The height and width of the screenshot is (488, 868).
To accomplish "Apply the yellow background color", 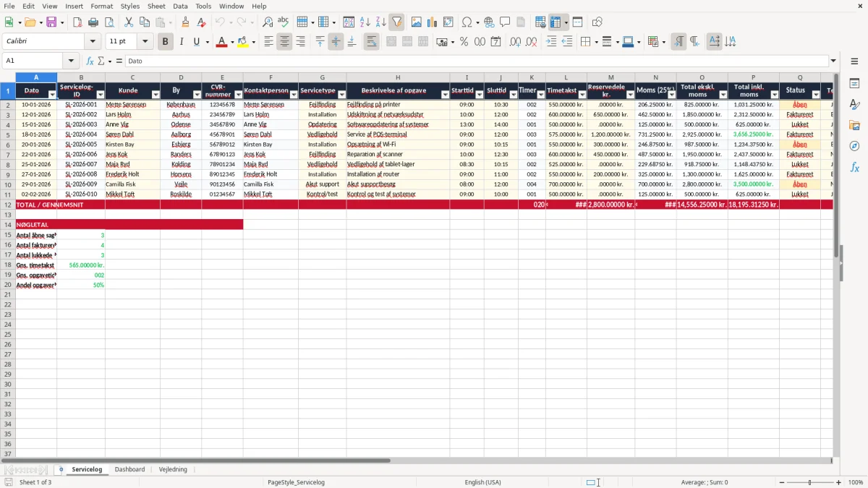I will 242,42.
